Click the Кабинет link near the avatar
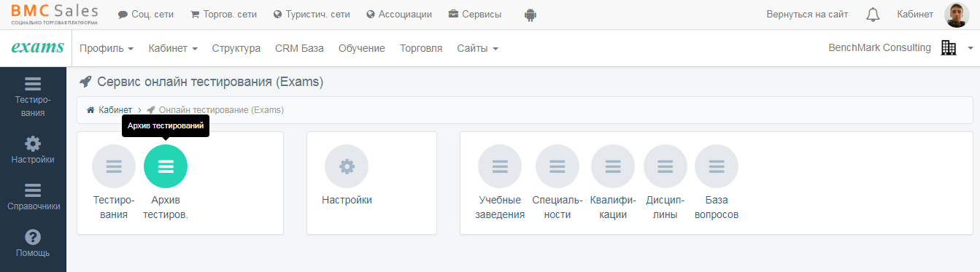This screenshot has width=980, height=272. [x=915, y=15]
